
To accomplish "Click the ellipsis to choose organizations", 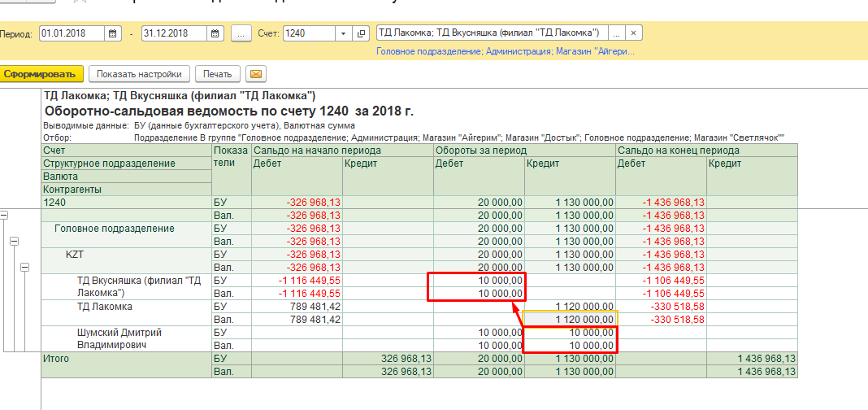I will point(617,33).
